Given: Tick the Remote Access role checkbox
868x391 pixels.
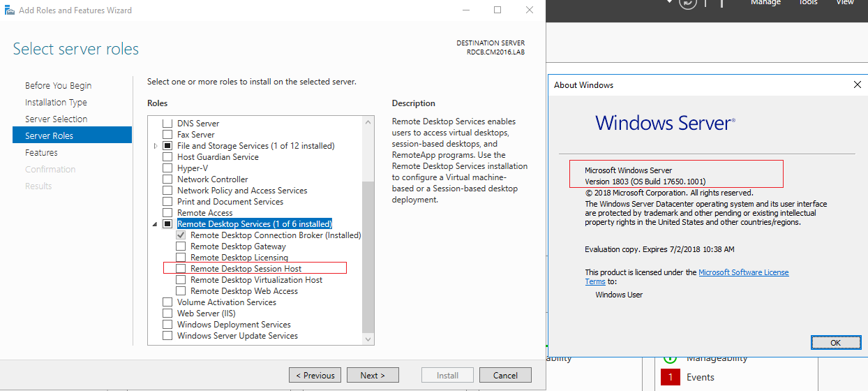Looking at the screenshot, I should click(167, 213).
